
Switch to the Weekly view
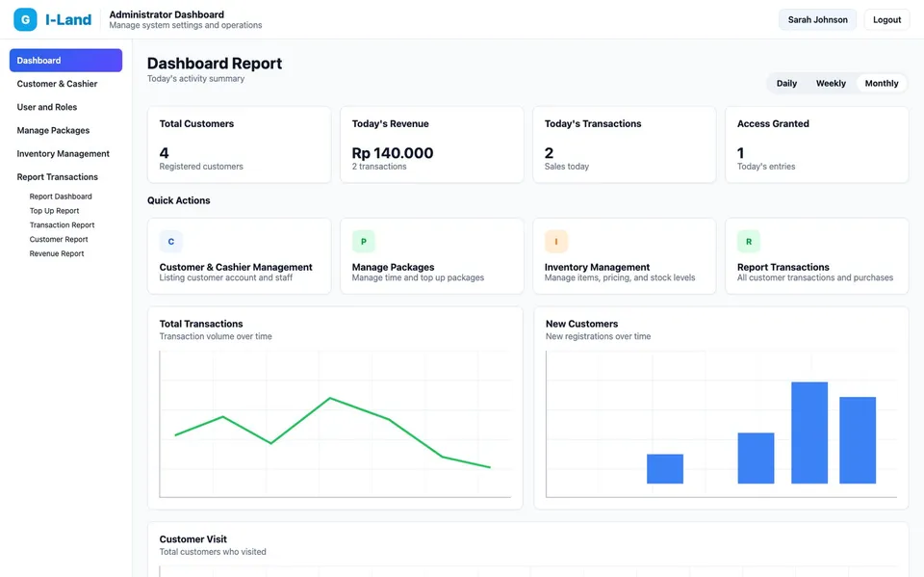[x=831, y=83]
